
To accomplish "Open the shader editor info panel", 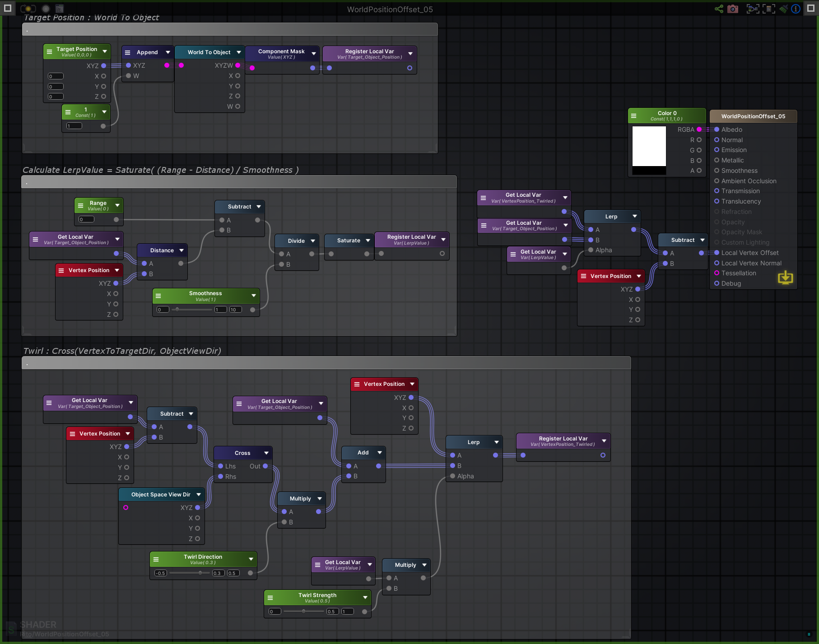I will pos(796,9).
